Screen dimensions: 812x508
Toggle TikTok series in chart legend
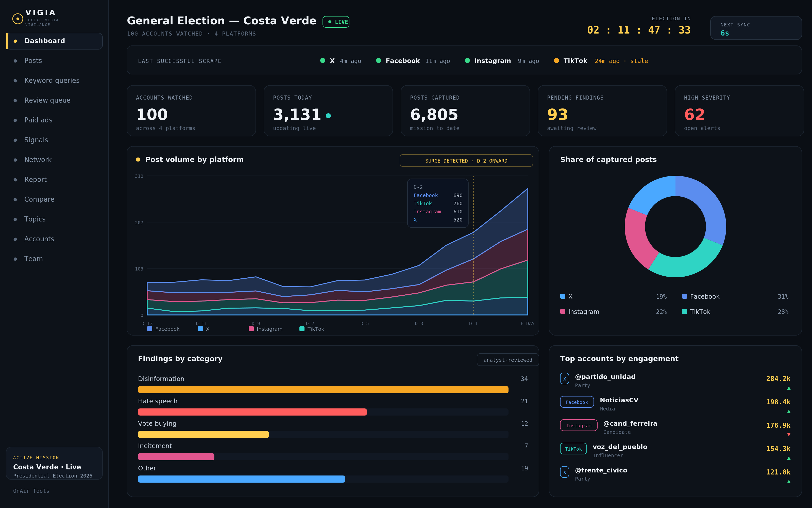pos(312,329)
